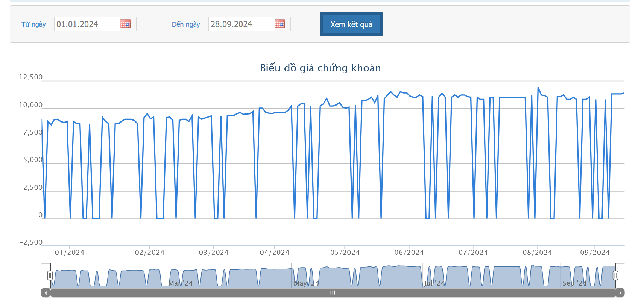Click the Sep '24 navigator marker
The width and height of the screenshot is (644, 301).
point(574,283)
